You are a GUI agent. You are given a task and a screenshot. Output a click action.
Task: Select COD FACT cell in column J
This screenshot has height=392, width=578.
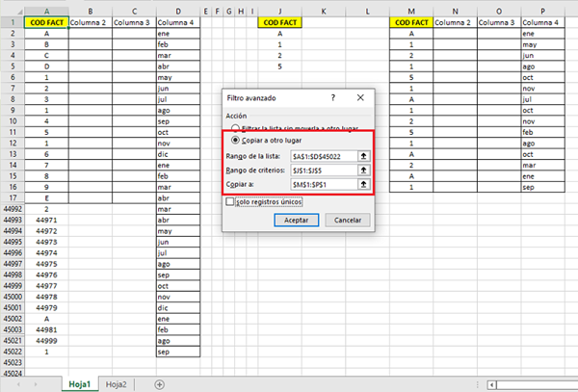(279, 22)
